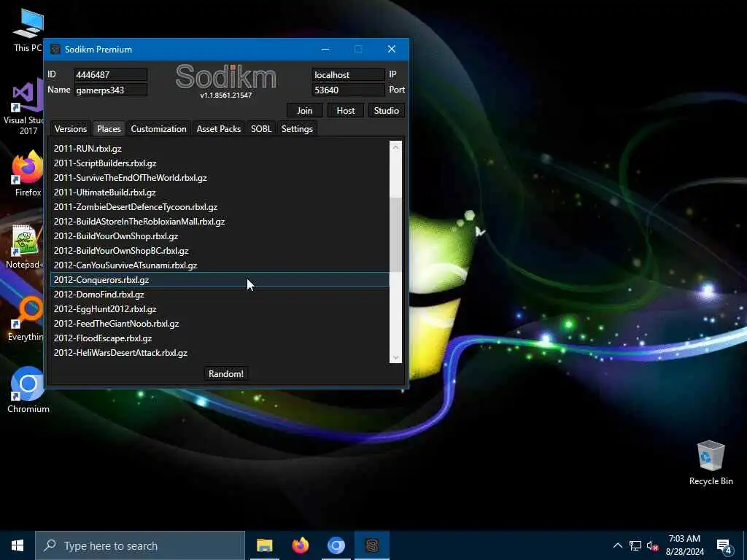The width and height of the screenshot is (747, 560).
Task: Open This PC desktop icon
Action: [x=28, y=31]
